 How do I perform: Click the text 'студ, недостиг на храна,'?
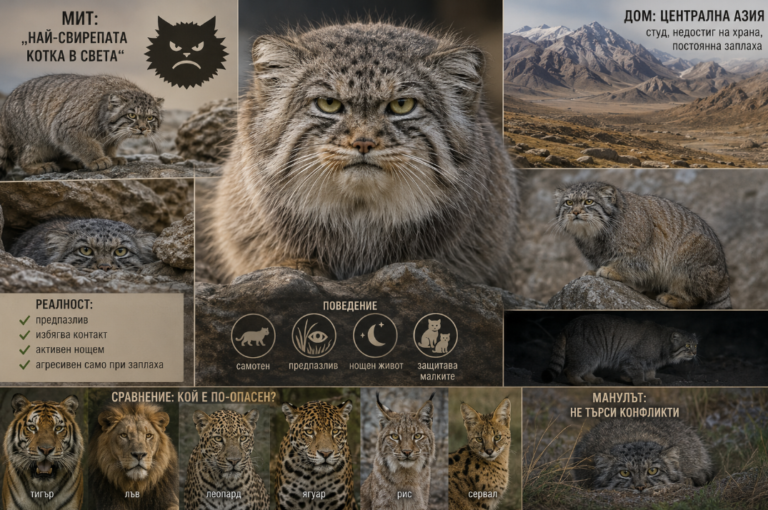pos(704,33)
